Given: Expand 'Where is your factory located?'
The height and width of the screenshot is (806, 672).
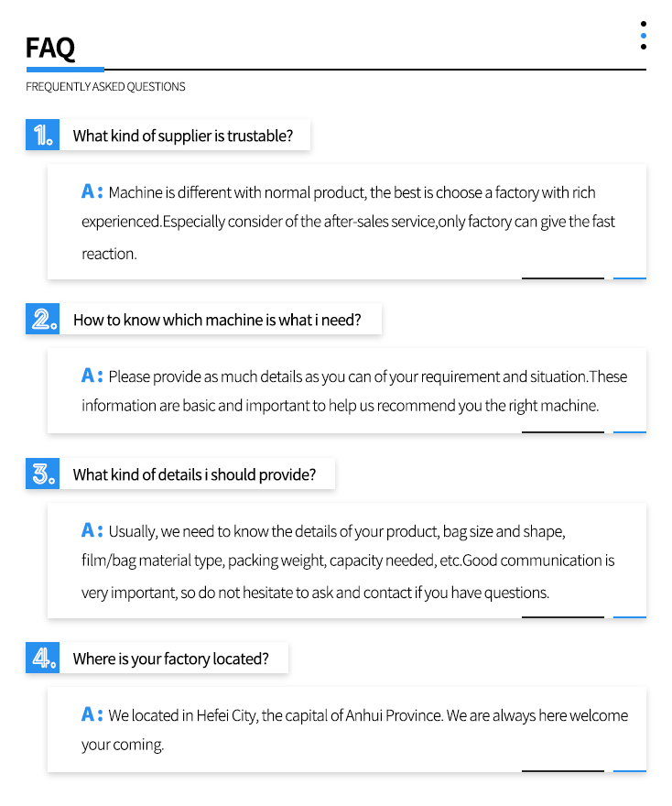Looking at the screenshot, I should click(x=170, y=659).
